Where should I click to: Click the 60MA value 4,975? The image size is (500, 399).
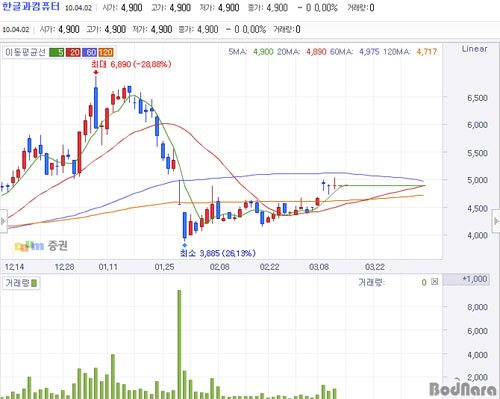(369, 52)
